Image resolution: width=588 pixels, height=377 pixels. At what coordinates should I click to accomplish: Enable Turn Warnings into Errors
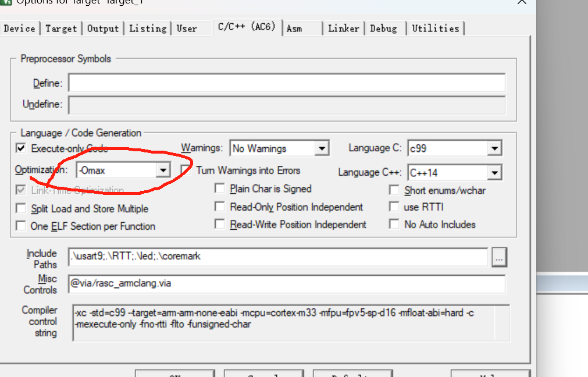coord(186,170)
